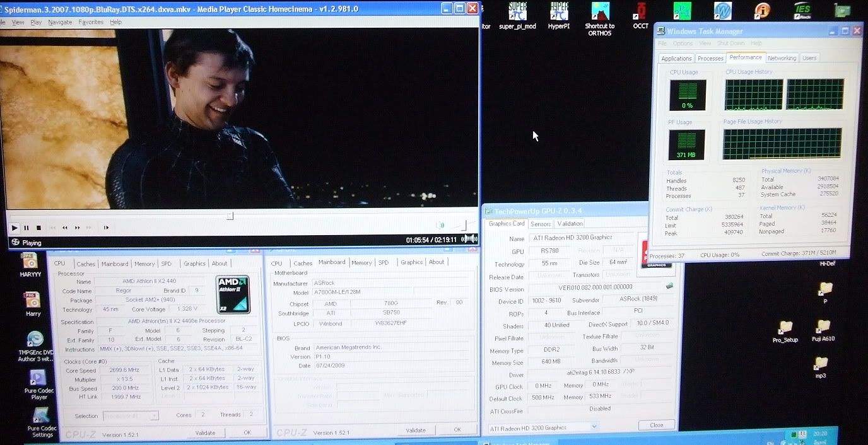Open the Favorites menu in Media Player Classic
This screenshot has width=868, height=445.
point(91,22)
